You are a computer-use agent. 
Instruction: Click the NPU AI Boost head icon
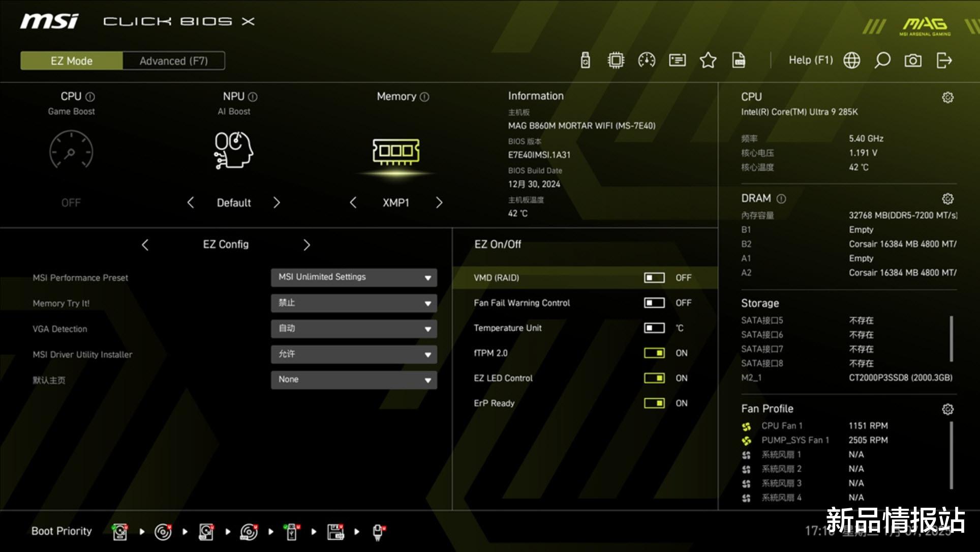pos(233,150)
